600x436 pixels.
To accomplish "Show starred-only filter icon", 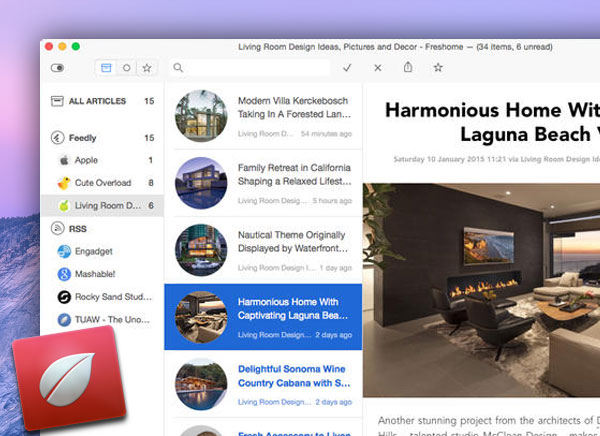I will (x=147, y=68).
